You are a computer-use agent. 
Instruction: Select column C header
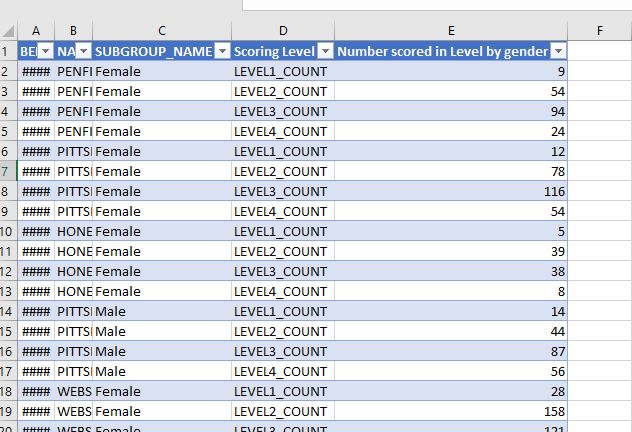coord(162,31)
